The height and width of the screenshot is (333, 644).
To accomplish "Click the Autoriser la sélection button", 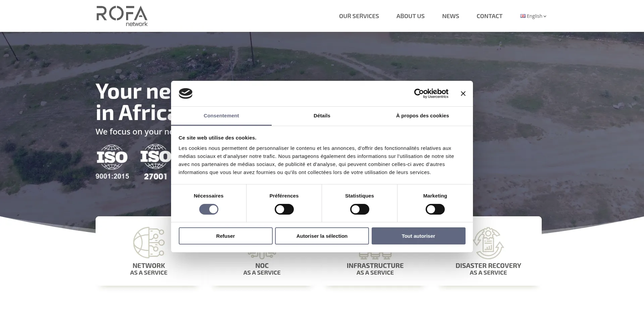I will tap(322, 236).
